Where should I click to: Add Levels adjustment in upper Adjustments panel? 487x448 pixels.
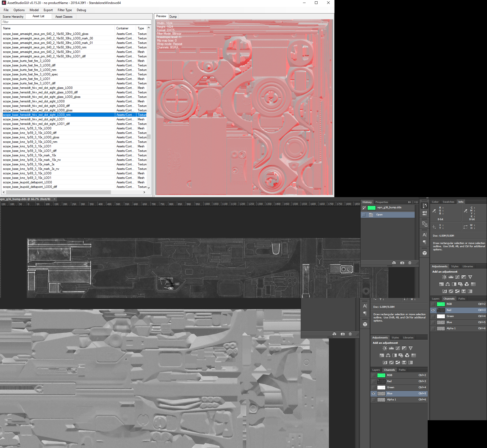(x=451, y=277)
